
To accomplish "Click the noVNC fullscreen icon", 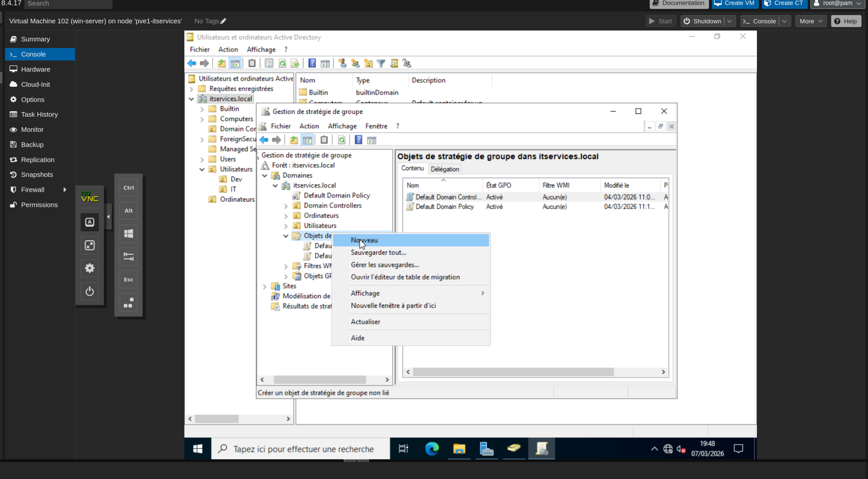I will coord(89,245).
